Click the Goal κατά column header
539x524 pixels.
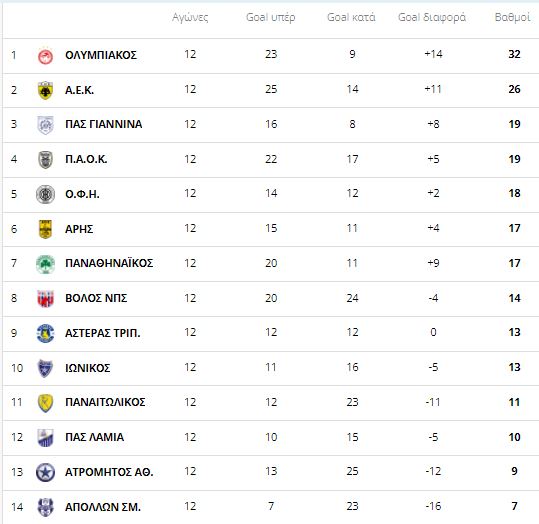351,17
